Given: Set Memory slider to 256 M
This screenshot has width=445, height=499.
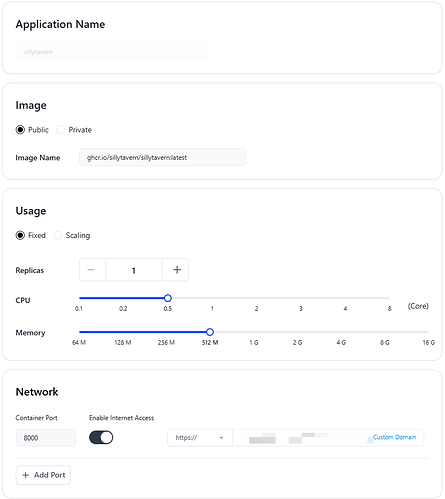Looking at the screenshot, I should click(166, 332).
